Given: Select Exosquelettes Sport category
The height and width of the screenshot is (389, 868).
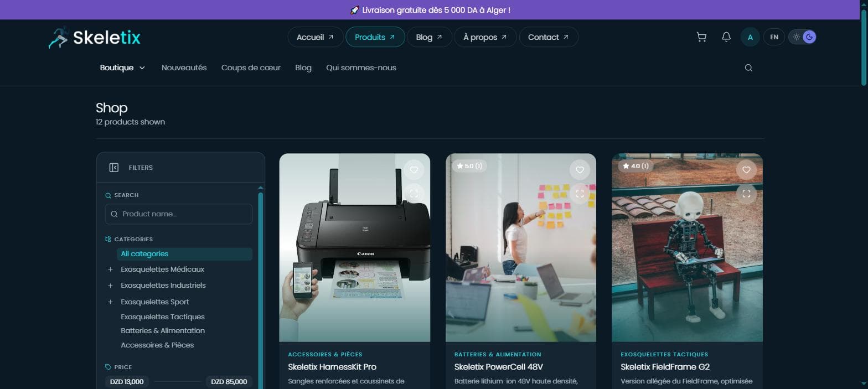Looking at the screenshot, I should 155,302.
